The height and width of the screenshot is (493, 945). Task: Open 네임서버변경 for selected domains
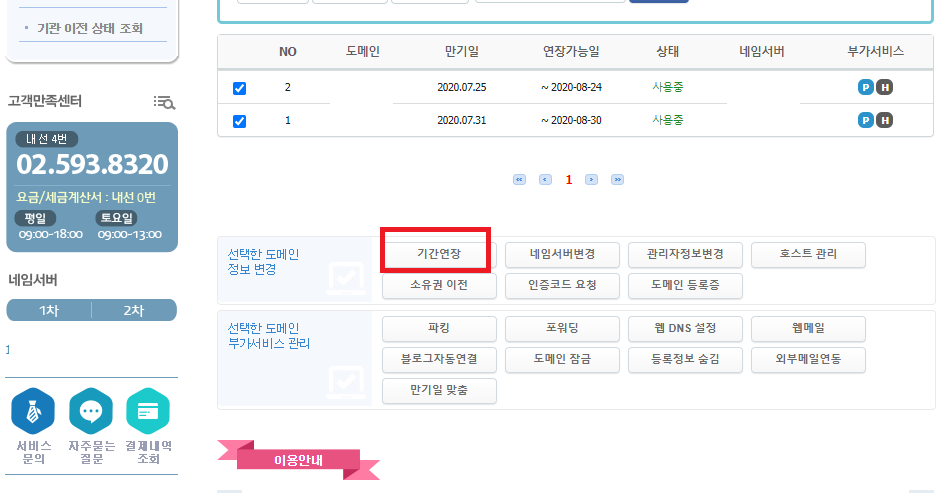(562, 254)
